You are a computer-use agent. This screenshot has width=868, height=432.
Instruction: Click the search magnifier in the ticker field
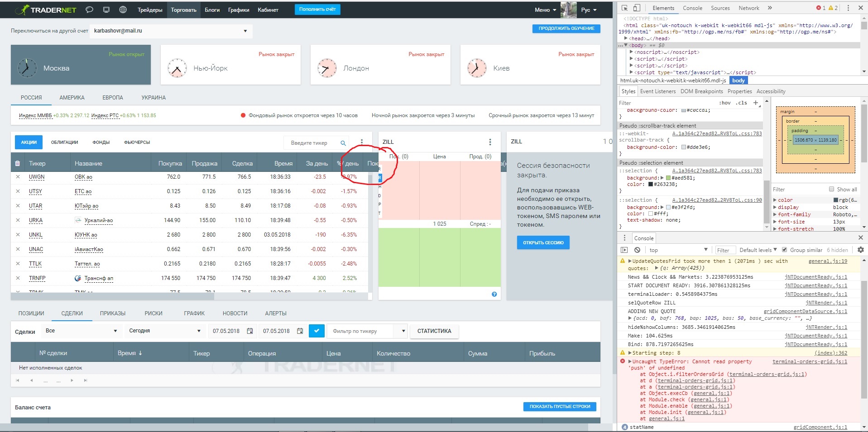tap(343, 143)
